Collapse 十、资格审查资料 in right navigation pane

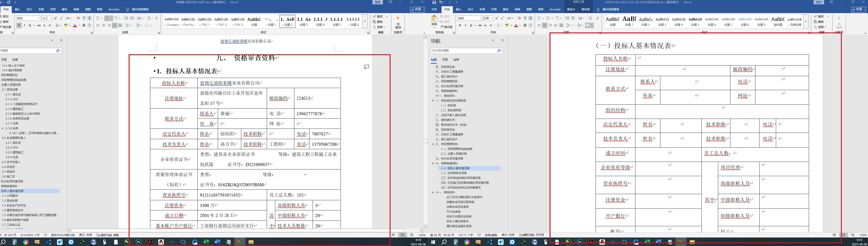[x=433, y=163]
